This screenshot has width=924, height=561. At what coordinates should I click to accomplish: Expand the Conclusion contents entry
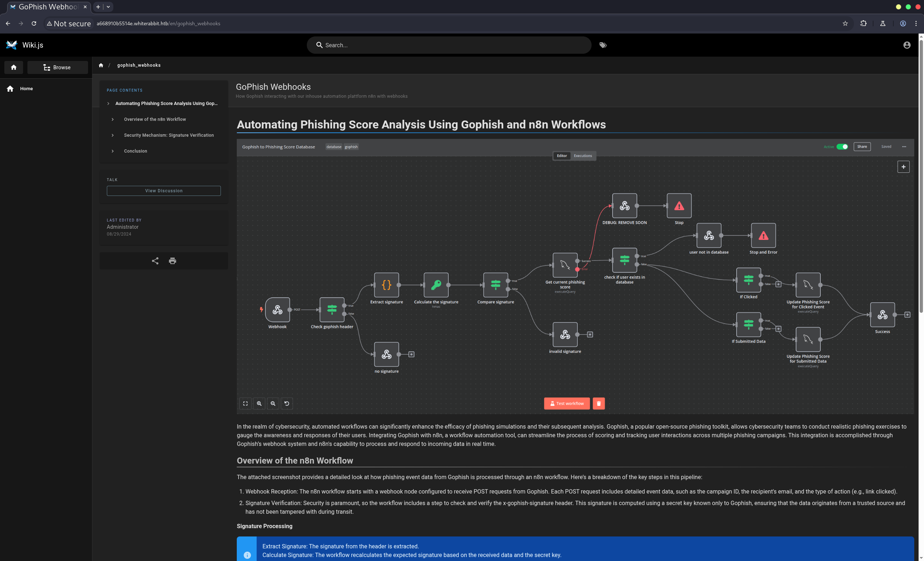(113, 151)
